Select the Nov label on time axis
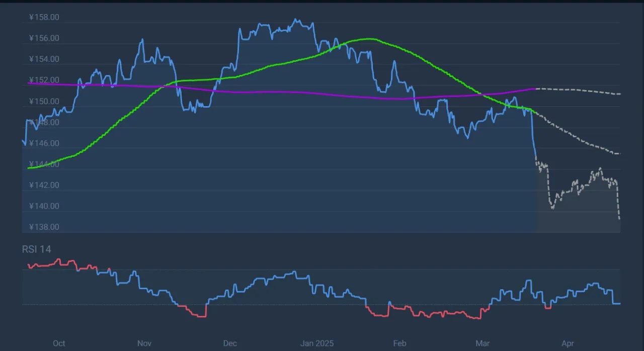644x351 pixels. point(144,343)
